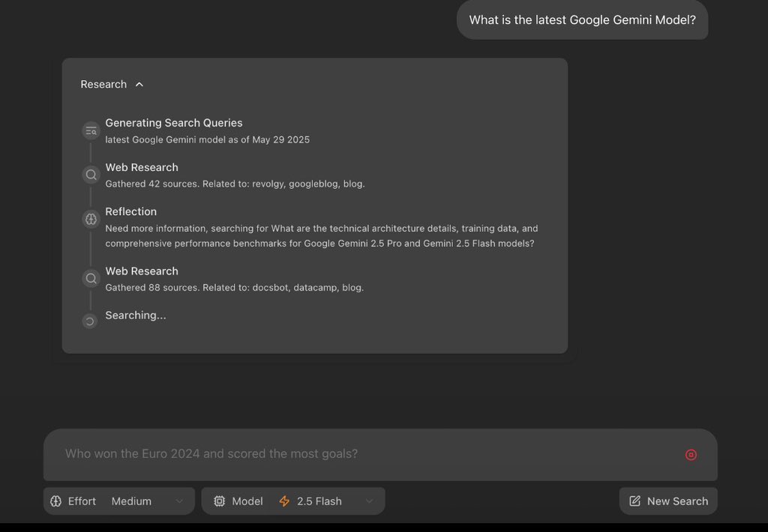Click the first Web Research magnifier icon above Reflection
The image size is (768, 532).
[x=91, y=175]
